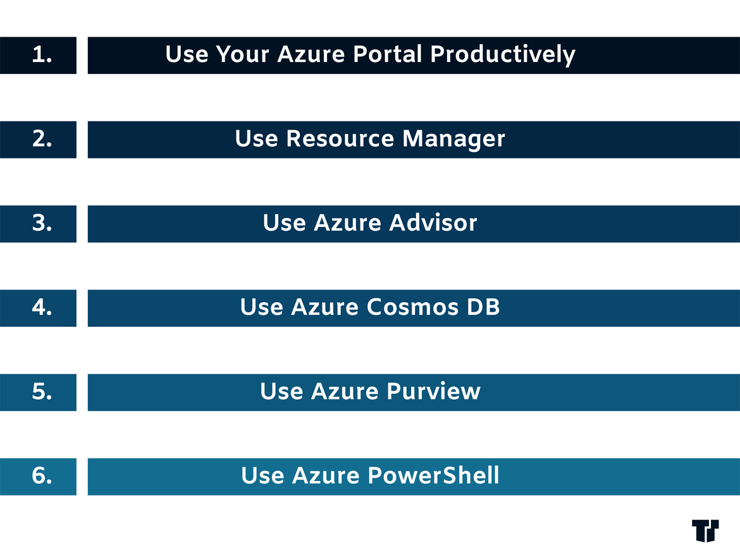Click the word 'Purview'
Viewport: 740px width, 560px height.
click(x=434, y=392)
